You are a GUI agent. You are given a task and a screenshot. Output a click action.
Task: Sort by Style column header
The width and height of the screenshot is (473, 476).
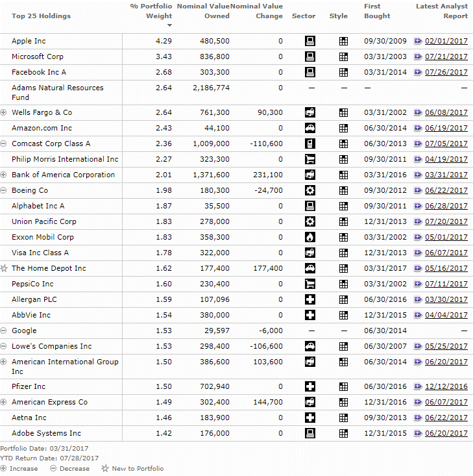pyautogui.click(x=339, y=16)
